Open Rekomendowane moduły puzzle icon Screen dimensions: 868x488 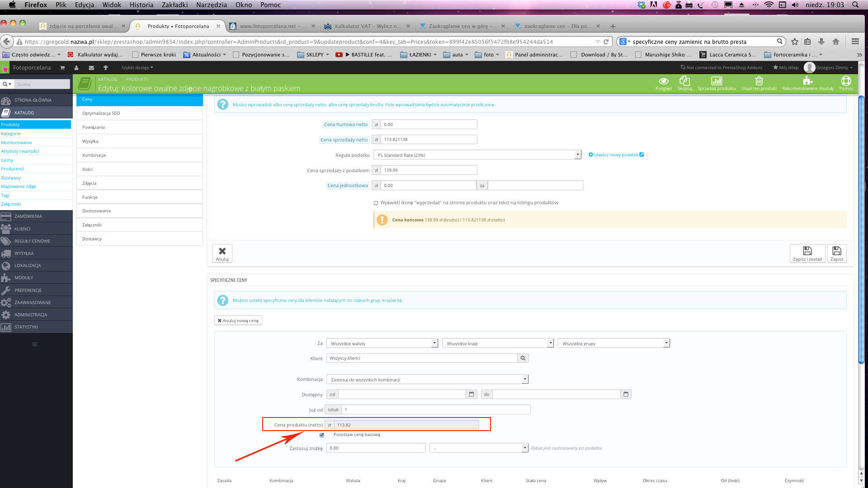[807, 82]
